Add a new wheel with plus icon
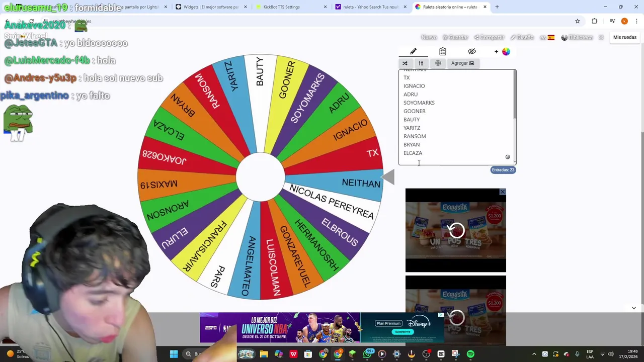Viewport: 644px width, 362px height. tap(496, 51)
